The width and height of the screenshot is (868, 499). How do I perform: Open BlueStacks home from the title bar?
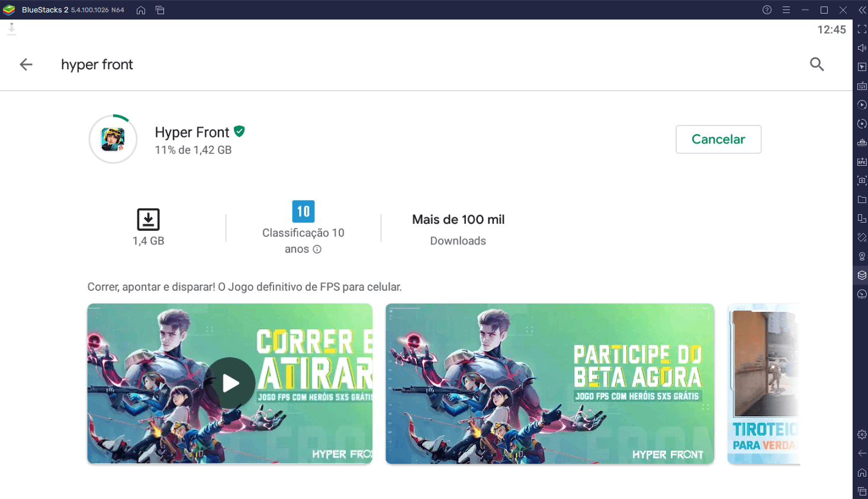tap(141, 10)
